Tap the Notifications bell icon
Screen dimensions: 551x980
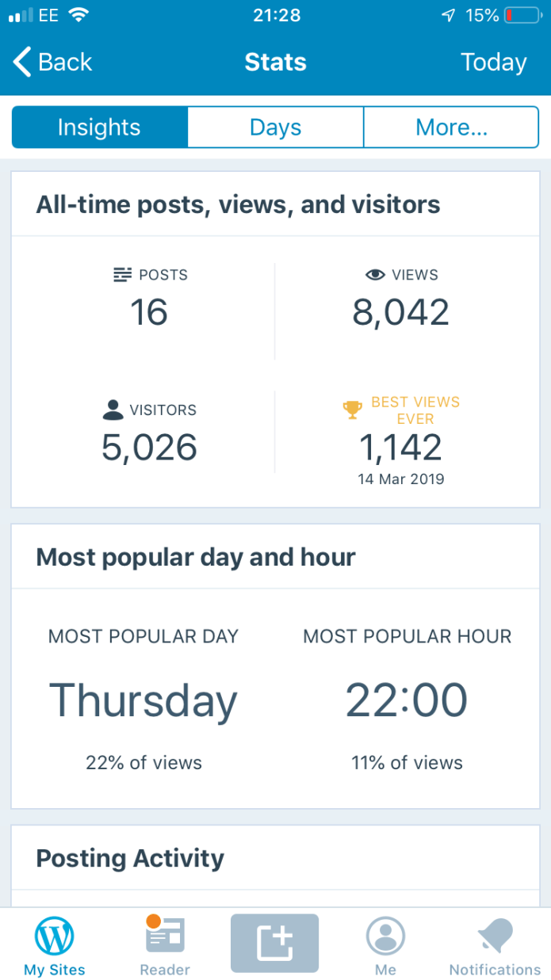click(495, 936)
